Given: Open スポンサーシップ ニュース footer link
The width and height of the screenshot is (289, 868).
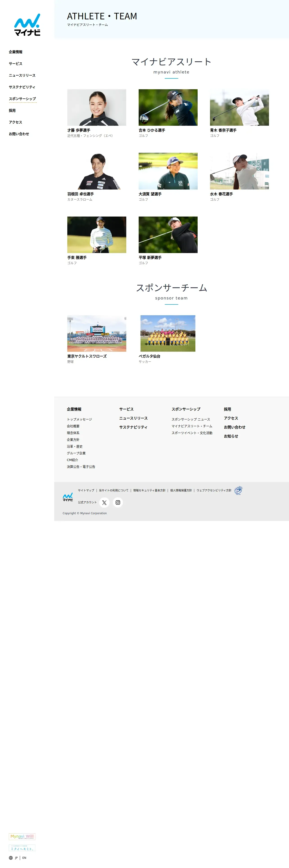Looking at the screenshot, I should click(x=191, y=420).
